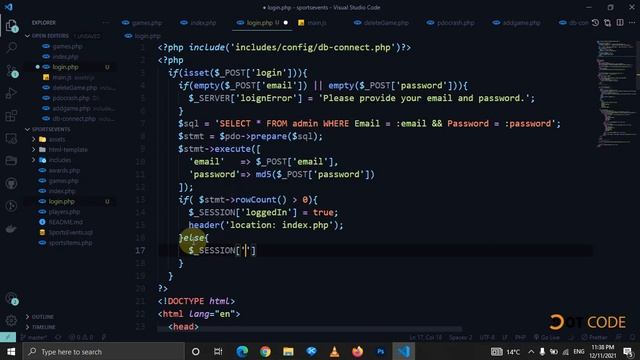The width and height of the screenshot is (640, 360).
Task: Open the Manage gear in activity bar
Action: (11, 320)
